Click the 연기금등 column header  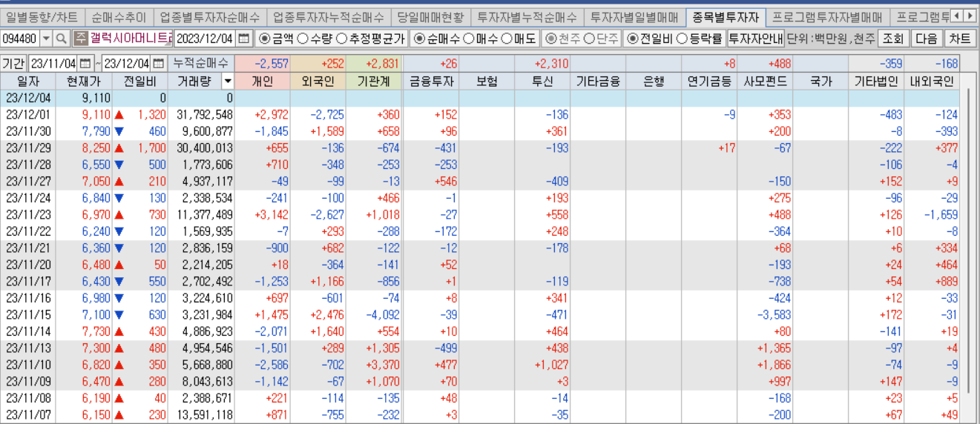(709, 82)
